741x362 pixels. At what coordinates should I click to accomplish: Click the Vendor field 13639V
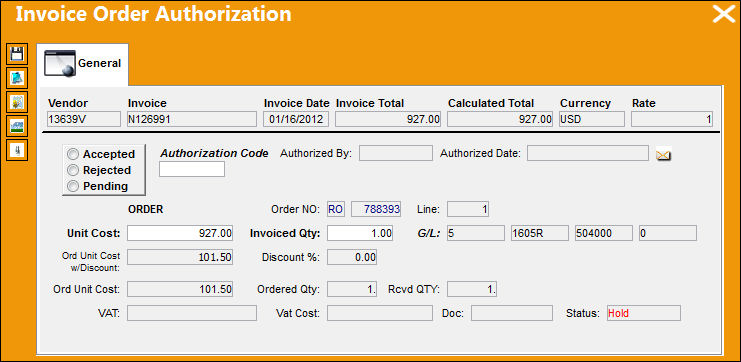(x=84, y=119)
